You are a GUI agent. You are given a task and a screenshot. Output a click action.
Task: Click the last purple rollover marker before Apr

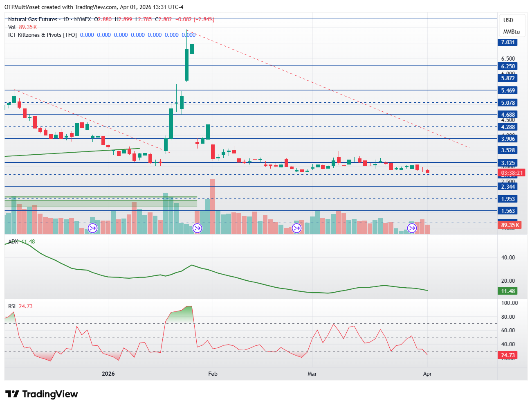412,228
